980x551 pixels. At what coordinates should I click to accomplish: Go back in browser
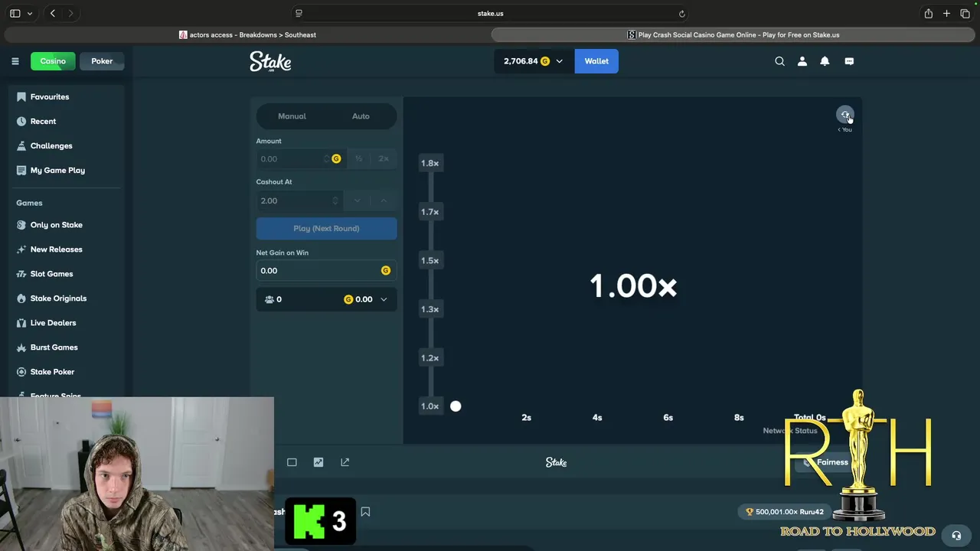coord(53,13)
